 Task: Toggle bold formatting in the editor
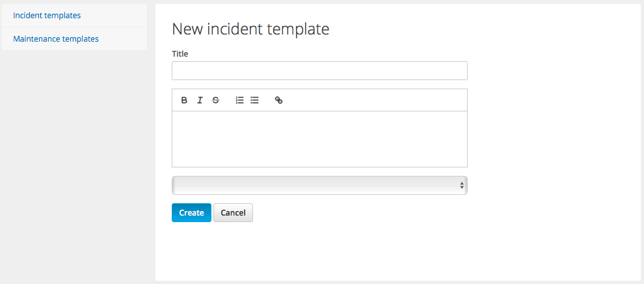click(184, 100)
